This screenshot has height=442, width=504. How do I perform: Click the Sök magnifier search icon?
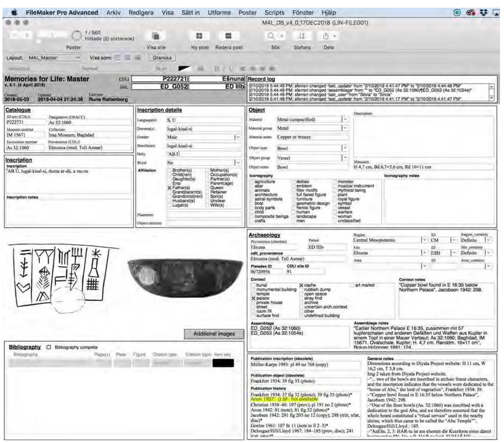click(271, 36)
